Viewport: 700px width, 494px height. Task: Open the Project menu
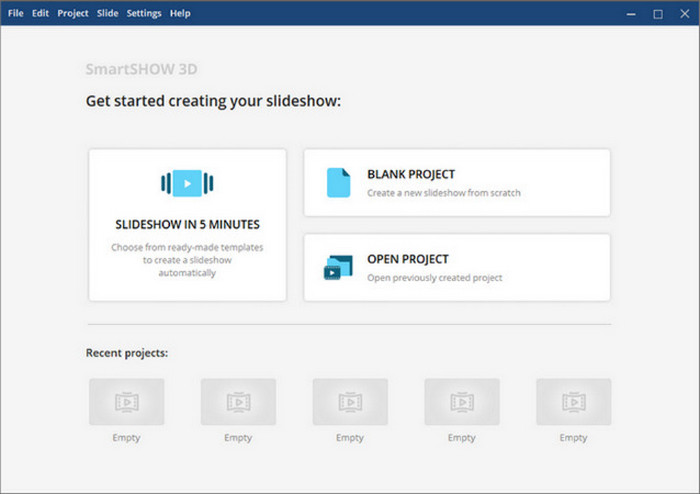[x=73, y=13]
